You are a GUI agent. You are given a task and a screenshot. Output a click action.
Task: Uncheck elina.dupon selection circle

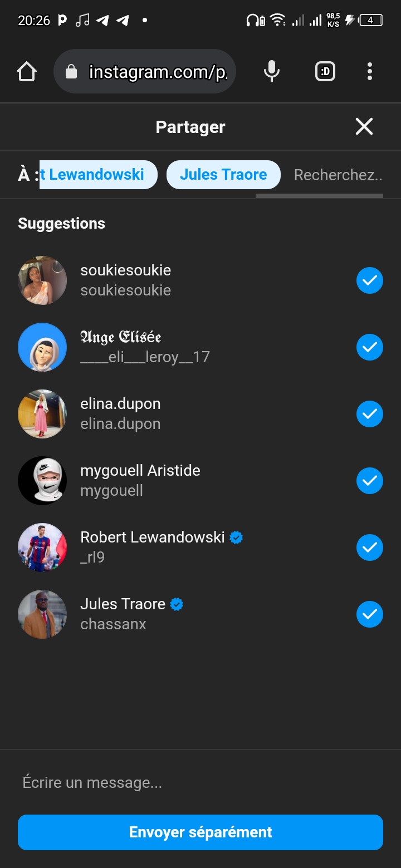(x=370, y=414)
